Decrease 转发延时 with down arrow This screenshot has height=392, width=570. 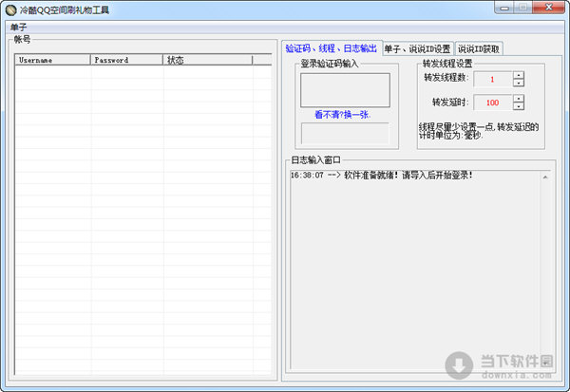pyautogui.click(x=519, y=106)
